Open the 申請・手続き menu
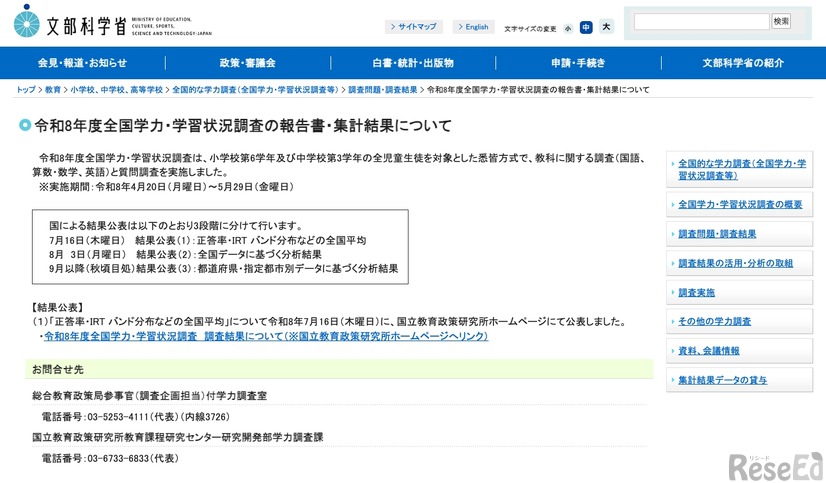This screenshot has height=483, width=826. (x=578, y=63)
